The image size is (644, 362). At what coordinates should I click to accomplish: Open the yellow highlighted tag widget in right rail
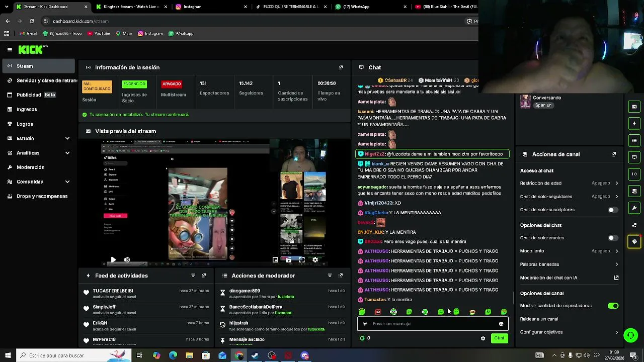634,241
